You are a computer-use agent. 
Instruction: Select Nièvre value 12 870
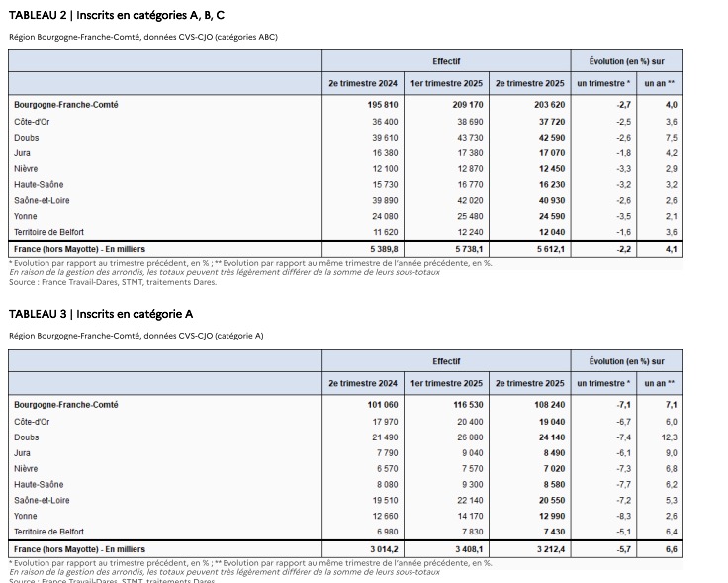[470, 169]
